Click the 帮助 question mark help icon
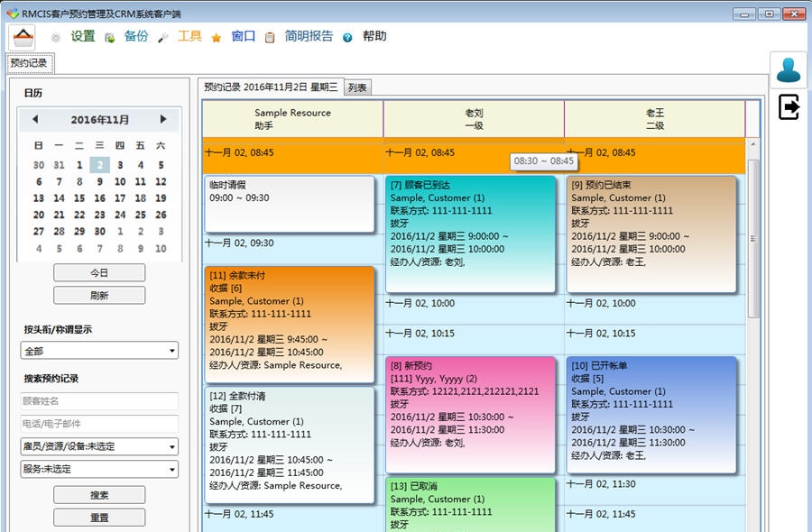Viewport: 812px width, 532px height. [348, 37]
